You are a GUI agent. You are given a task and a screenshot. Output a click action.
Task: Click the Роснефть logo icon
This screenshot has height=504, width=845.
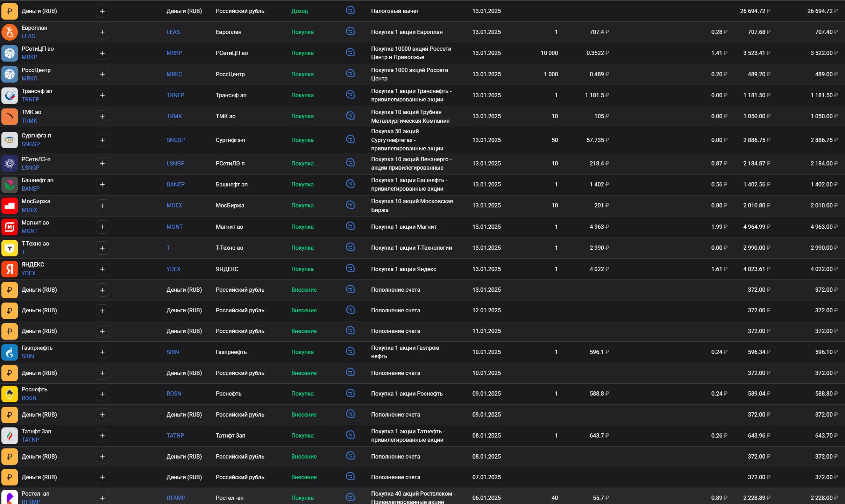(x=10, y=394)
